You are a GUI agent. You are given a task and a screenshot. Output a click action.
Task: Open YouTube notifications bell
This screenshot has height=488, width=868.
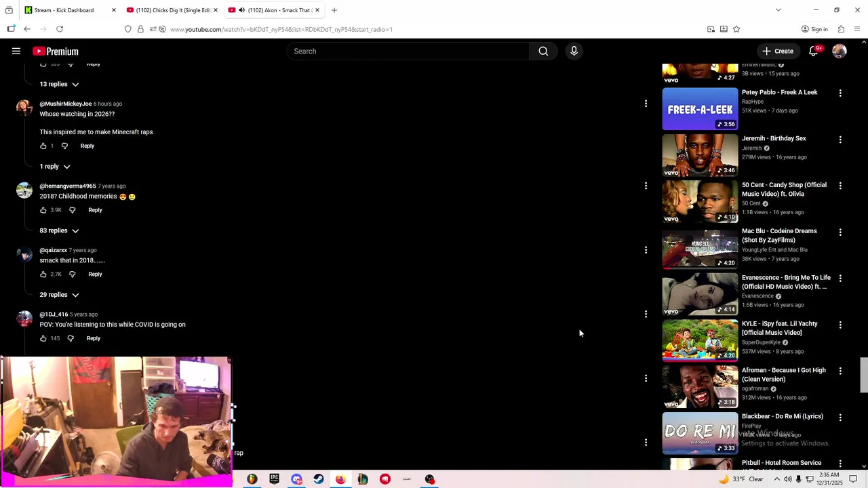pyautogui.click(x=814, y=51)
